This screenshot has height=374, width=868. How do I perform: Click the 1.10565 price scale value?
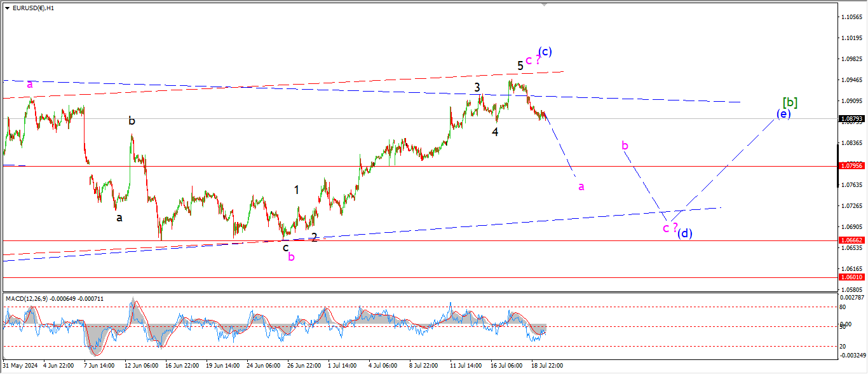tap(850, 17)
